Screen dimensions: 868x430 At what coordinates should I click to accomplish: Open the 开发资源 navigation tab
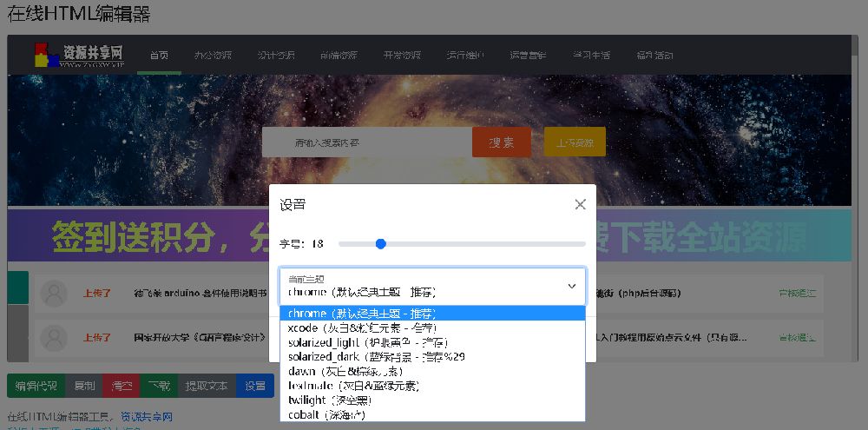pyautogui.click(x=402, y=56)
